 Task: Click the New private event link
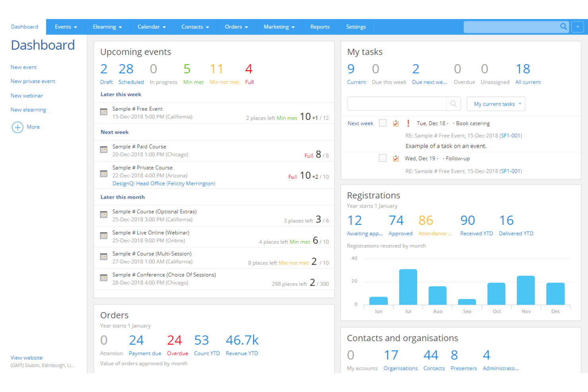[33, 81]
